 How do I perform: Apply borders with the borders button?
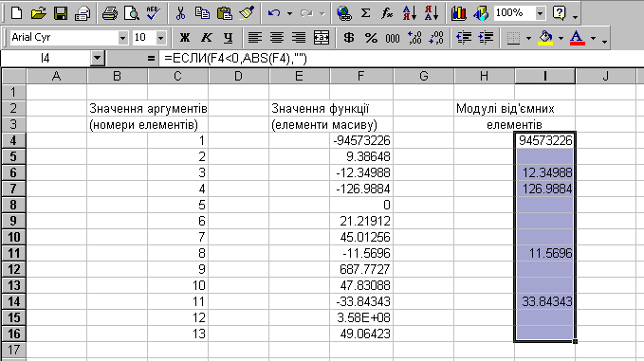tap(513, 38)
